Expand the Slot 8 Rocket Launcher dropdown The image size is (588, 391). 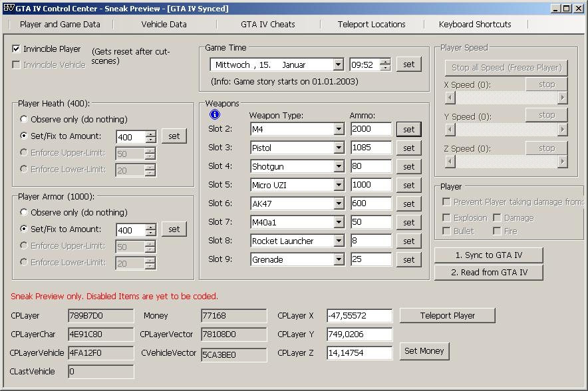(x=339, y=241)
